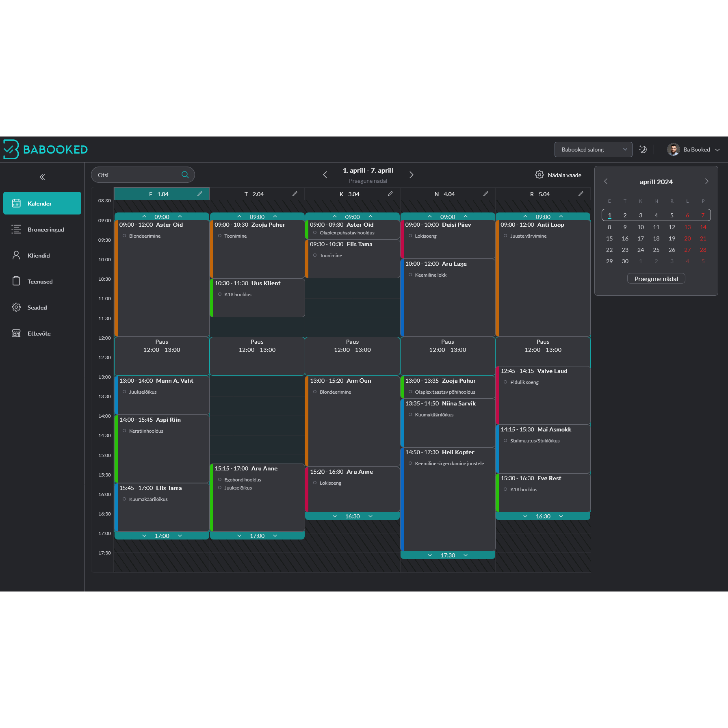Show next month in mini calendar
This screenshot has width=728, height=728.
(706, 182)
